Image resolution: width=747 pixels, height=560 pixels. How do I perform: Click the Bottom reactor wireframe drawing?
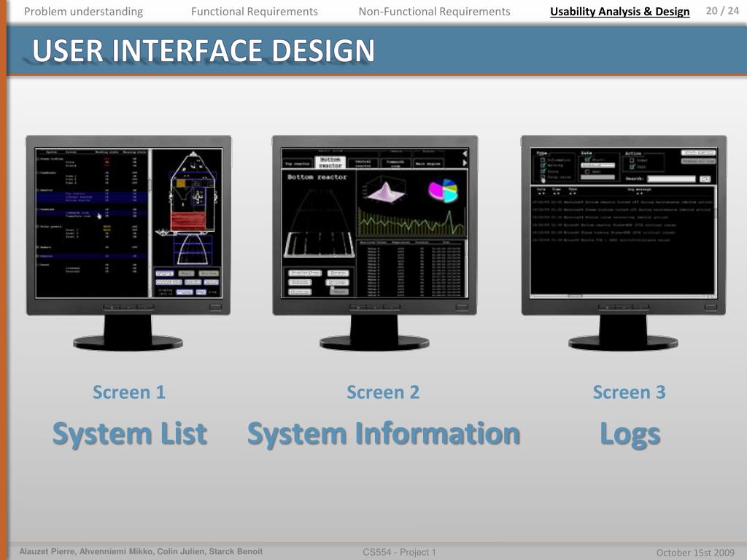[318, 223]
